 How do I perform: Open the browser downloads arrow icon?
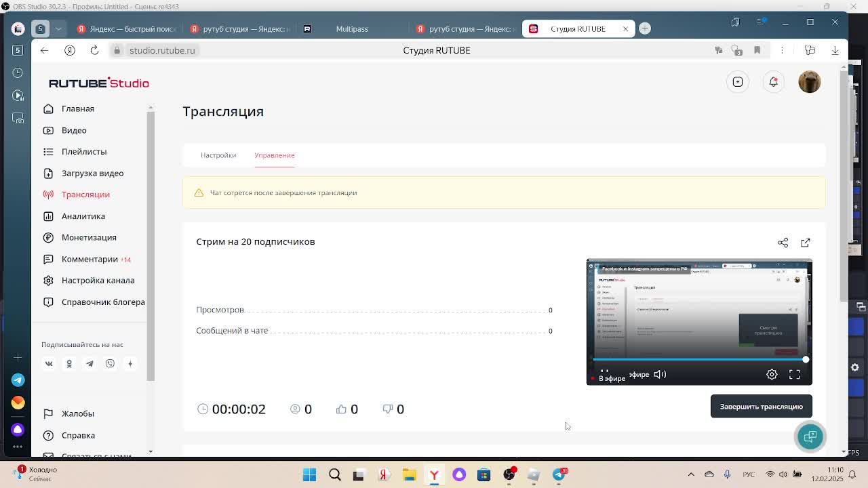click(835, 50)
